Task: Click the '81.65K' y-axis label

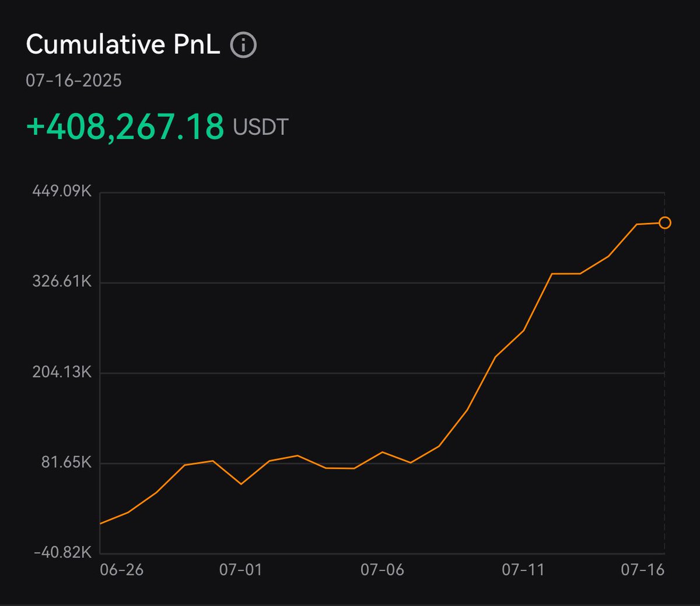Action: 66,462
